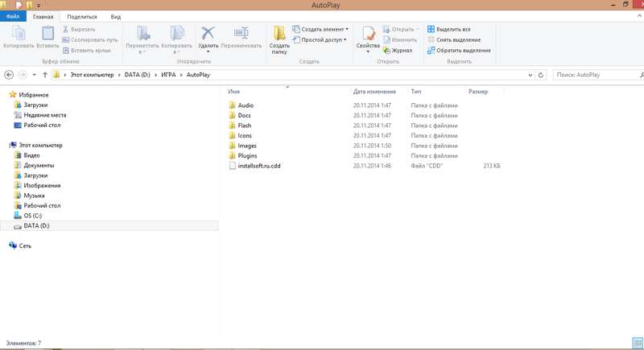Collapse the ribbon with chevron

click(639, 16)
